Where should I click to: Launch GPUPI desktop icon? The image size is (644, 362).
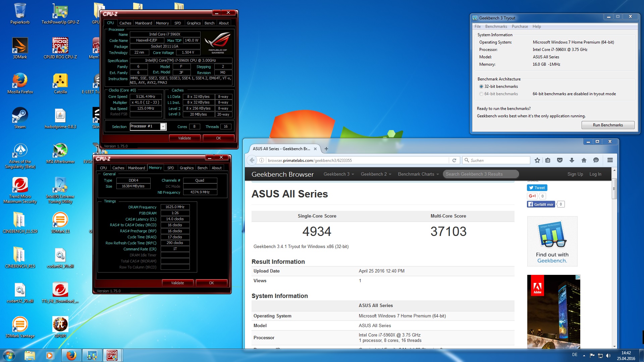[60, 327]
